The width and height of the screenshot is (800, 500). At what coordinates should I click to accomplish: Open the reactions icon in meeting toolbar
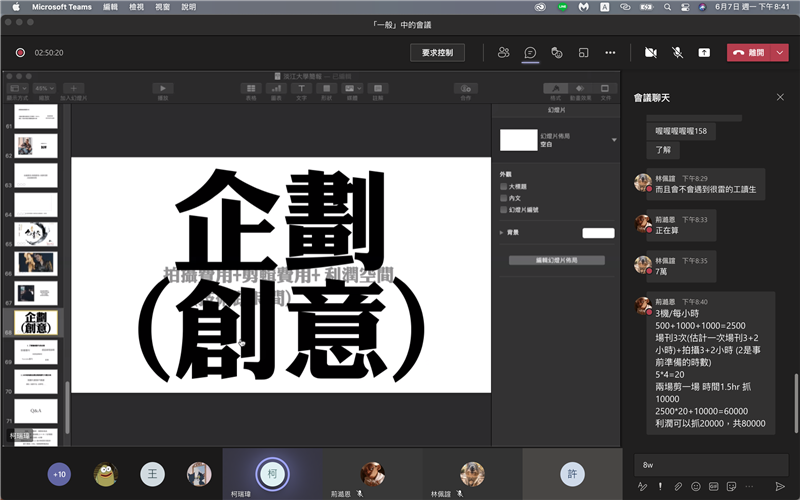[x=557, y=52]
